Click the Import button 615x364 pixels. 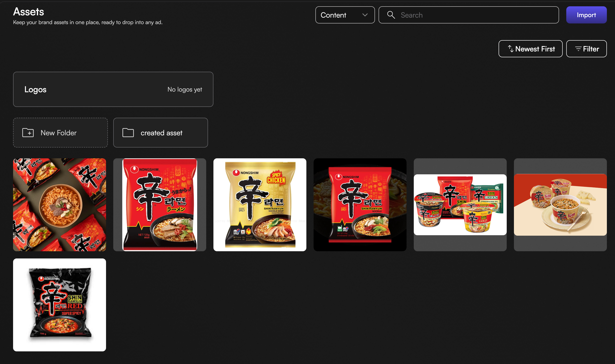tap(586, 15)
